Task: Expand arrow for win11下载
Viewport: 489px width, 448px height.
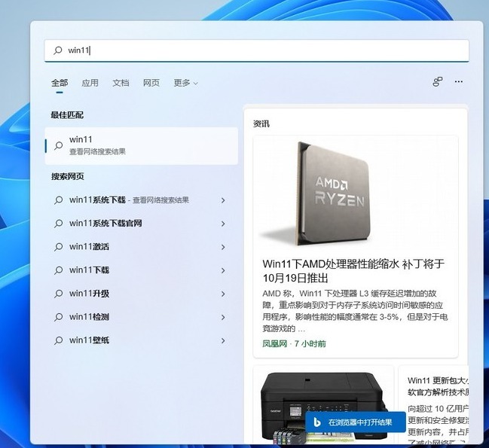Action: point(223,270)
